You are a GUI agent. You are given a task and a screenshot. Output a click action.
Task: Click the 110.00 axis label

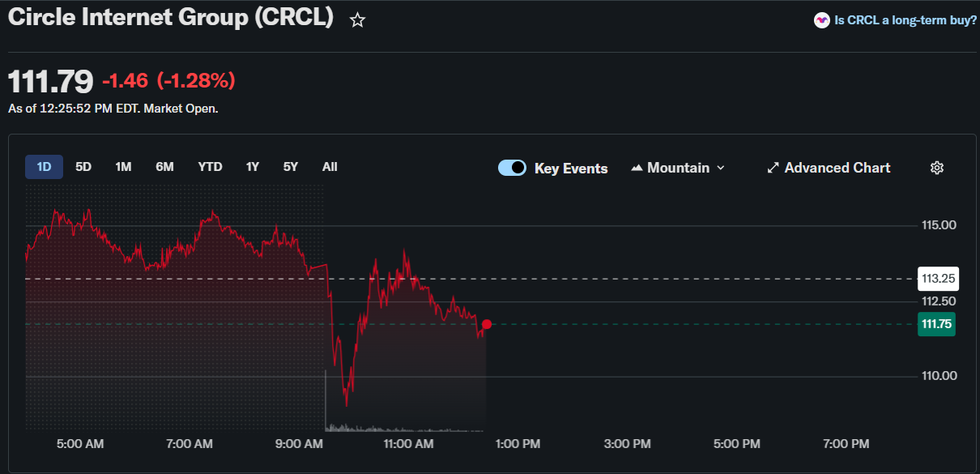940,376
